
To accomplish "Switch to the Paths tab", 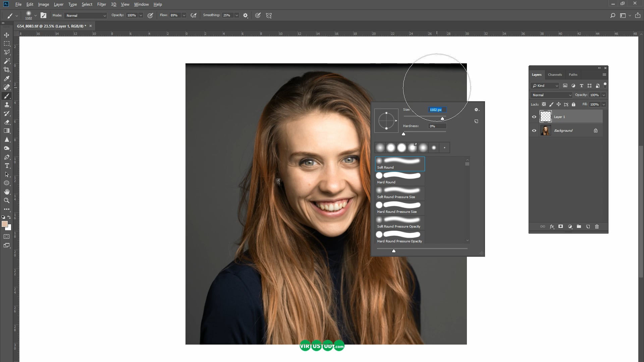I will [573, 75].
